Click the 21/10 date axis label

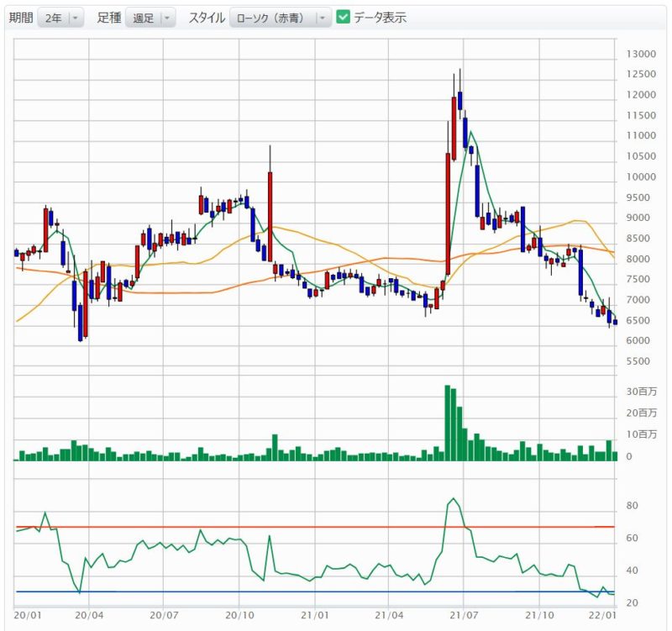pyautogui.click(x=539, y=616)
